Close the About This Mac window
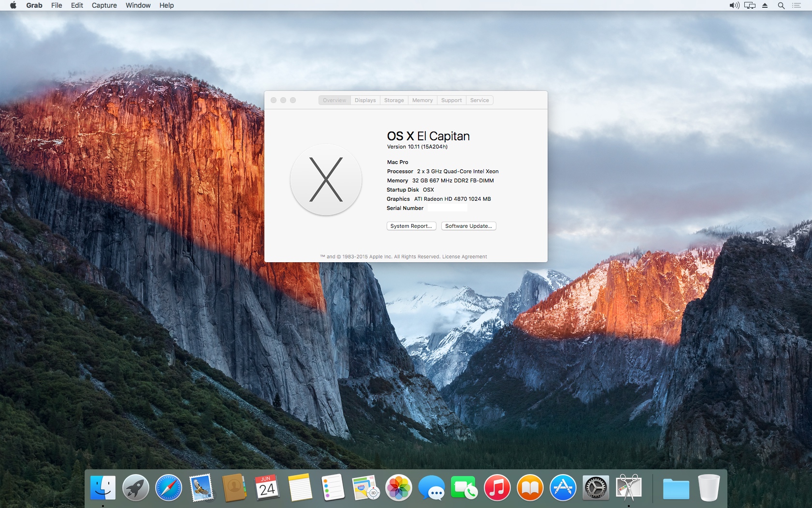The width and height of the screenshot is (812, 508). pyautogui.click(x=274, y=100)
